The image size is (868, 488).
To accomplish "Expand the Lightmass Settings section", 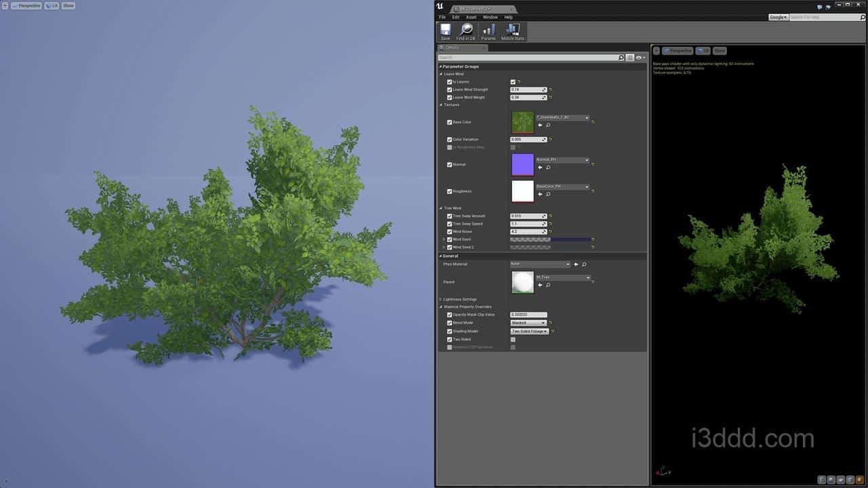I will pyautogui.click(x=441, y=300).
